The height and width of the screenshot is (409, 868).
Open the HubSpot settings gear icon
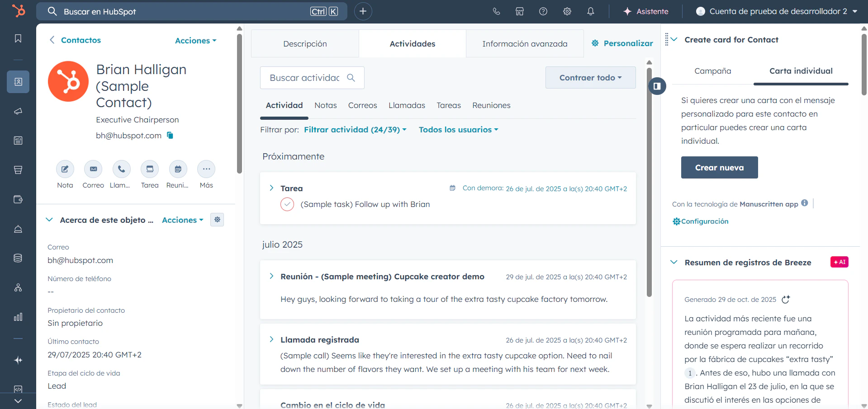point(566,11)
